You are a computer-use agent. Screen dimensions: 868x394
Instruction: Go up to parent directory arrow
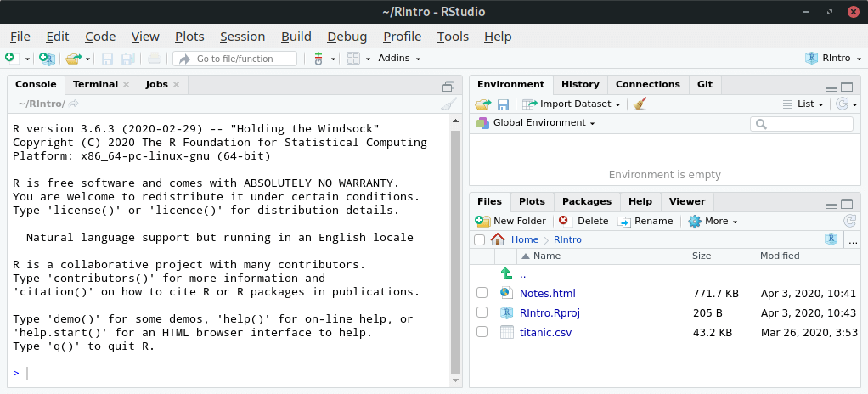pos(506,273)
